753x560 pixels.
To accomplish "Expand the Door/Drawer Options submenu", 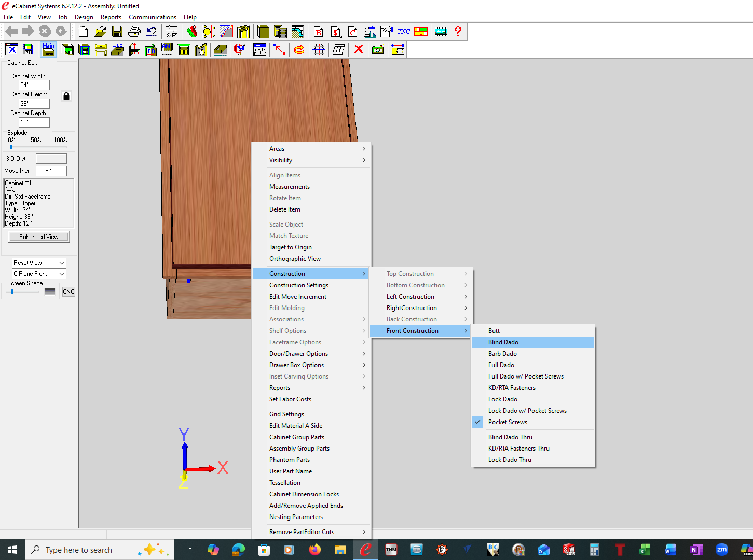I will [x=298, y=354].
